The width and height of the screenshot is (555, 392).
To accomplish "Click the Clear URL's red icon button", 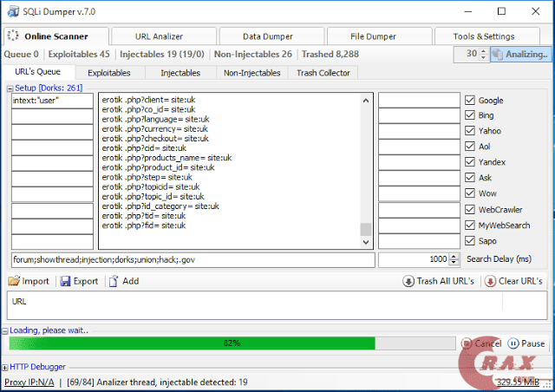I will point(513,281).
